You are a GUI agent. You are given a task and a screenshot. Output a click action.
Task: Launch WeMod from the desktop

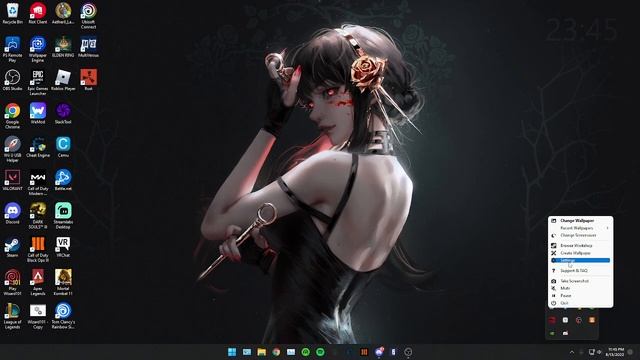coord(38,113)
